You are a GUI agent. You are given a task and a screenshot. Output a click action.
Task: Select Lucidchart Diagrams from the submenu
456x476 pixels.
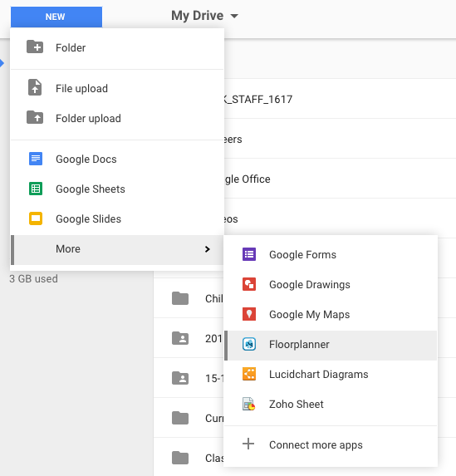(331, 375)
